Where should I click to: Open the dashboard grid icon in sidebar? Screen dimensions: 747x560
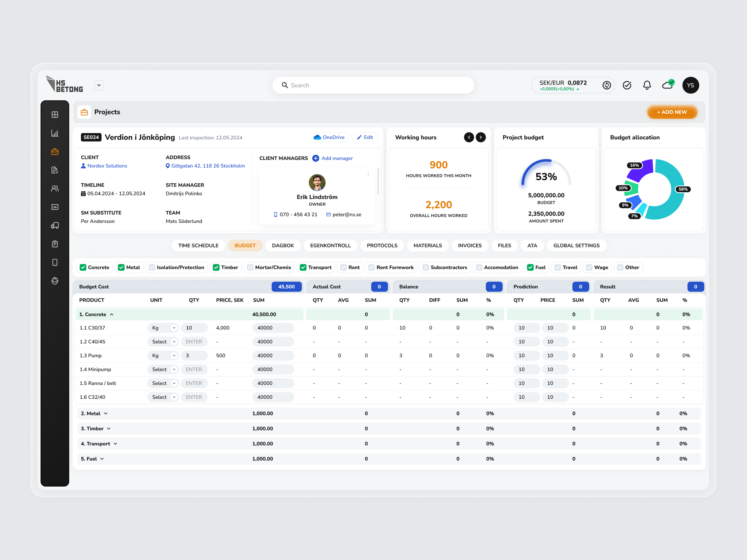tap(55, 114)
